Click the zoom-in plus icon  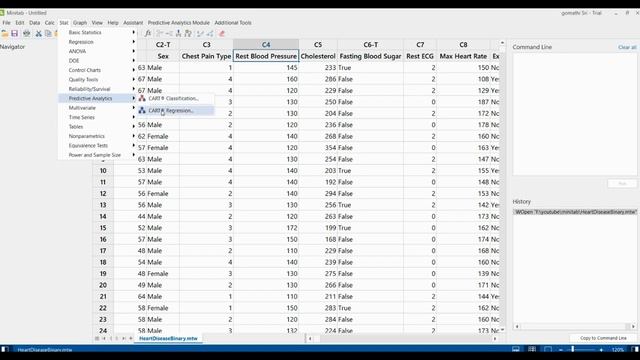601,350
